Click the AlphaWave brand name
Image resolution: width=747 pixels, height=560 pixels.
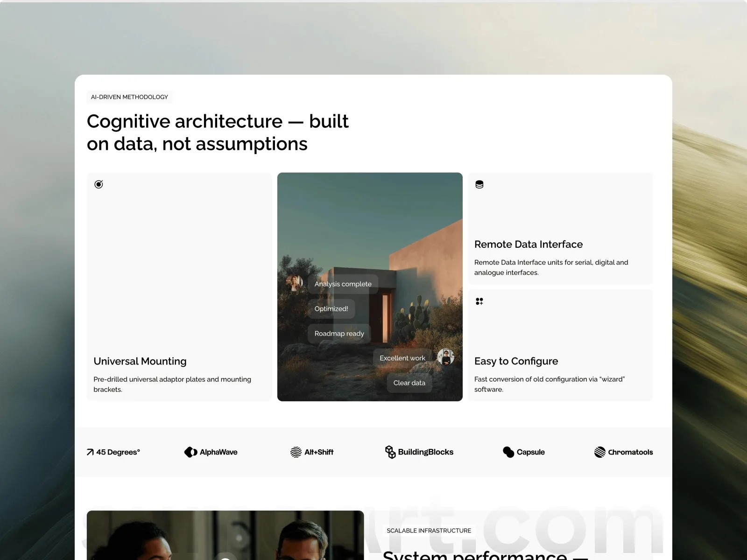[x=218, y=452]
